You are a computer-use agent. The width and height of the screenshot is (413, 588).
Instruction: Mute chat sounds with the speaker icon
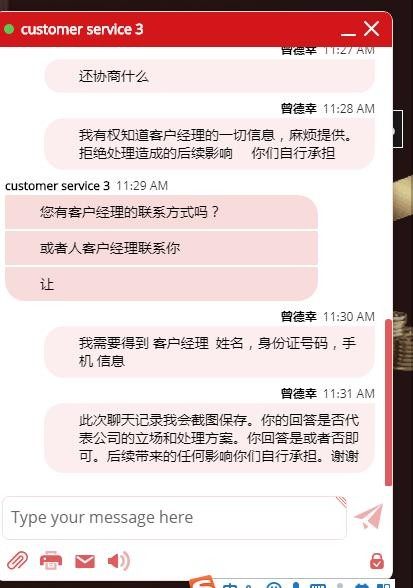coord(119,561)
